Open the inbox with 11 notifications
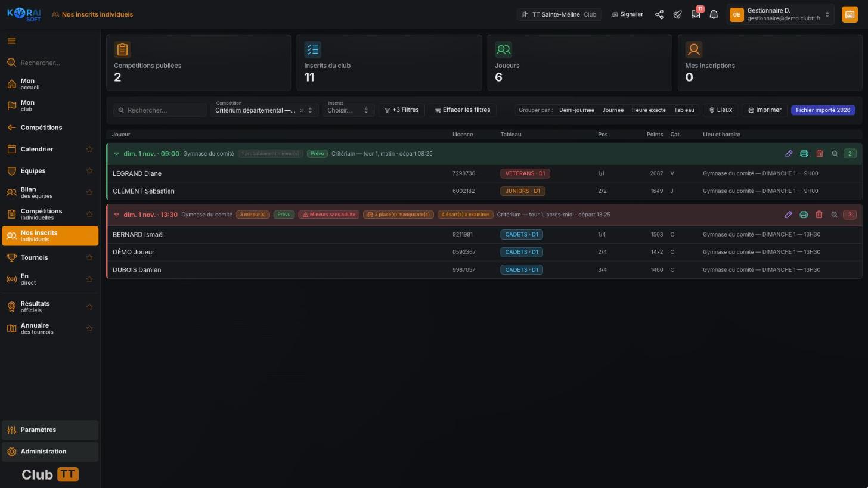This screenshot has width=868, height=488. tap(696, 14)
